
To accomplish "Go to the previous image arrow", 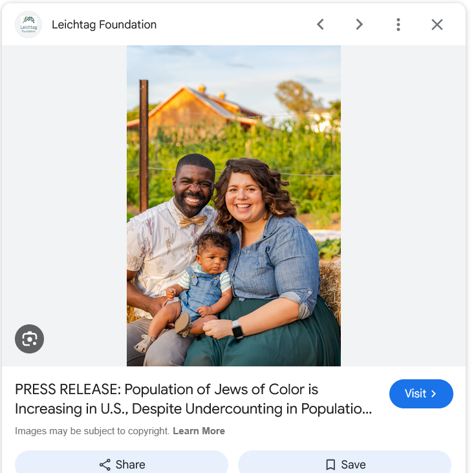I will [321, 25].
